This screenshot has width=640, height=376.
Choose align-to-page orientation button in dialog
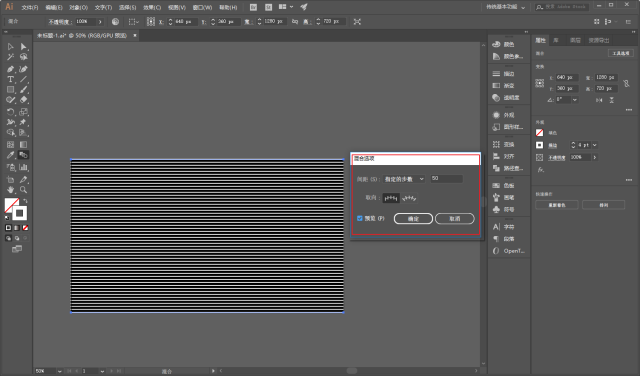391,198
